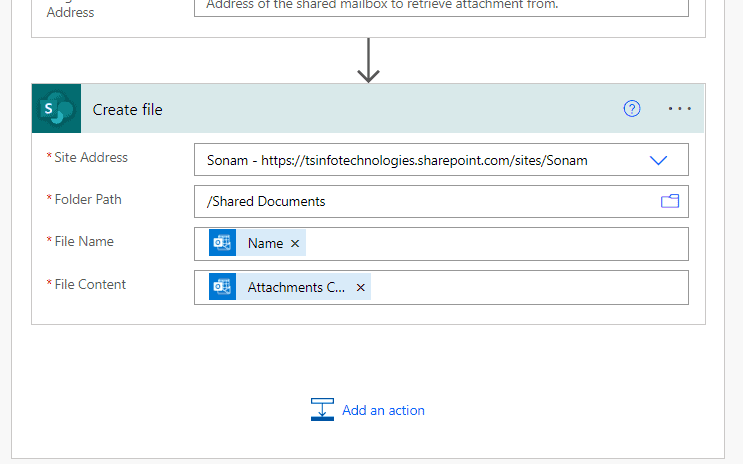Open help for Create file action
Image resolution: width=743 pixels, height=464 pixels.
click(632, 109)
